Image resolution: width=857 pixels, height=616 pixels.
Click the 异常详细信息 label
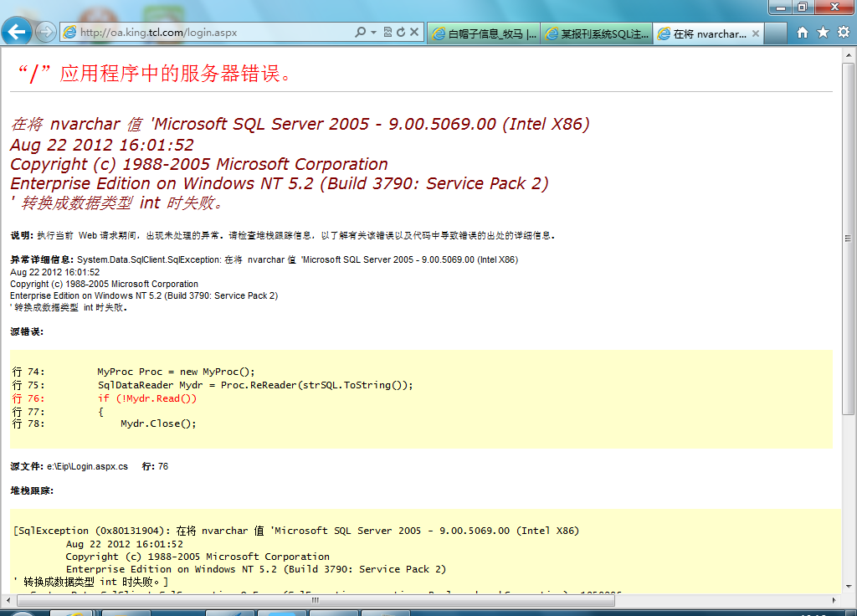[42, 259]
